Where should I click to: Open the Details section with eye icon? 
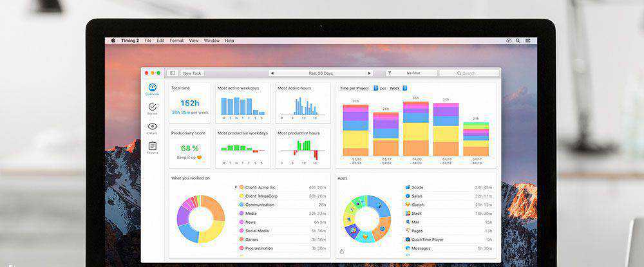pos(152,128)
